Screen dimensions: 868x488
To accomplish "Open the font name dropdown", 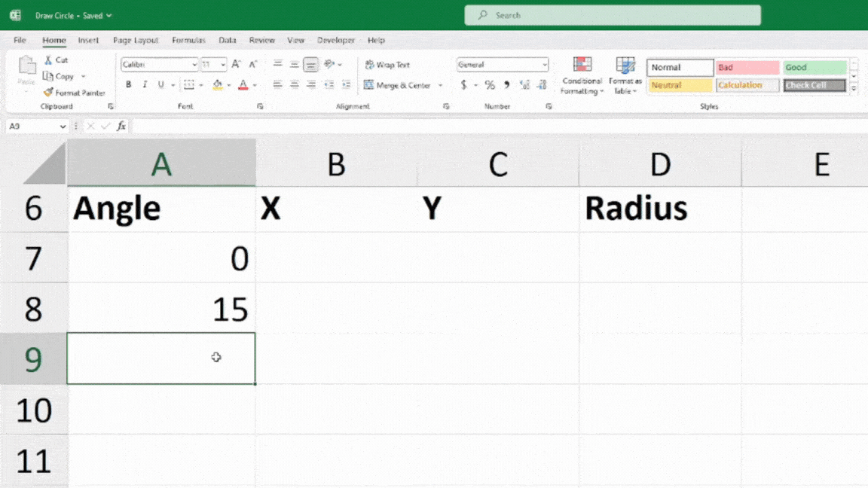I will click(x=193, y=65).
